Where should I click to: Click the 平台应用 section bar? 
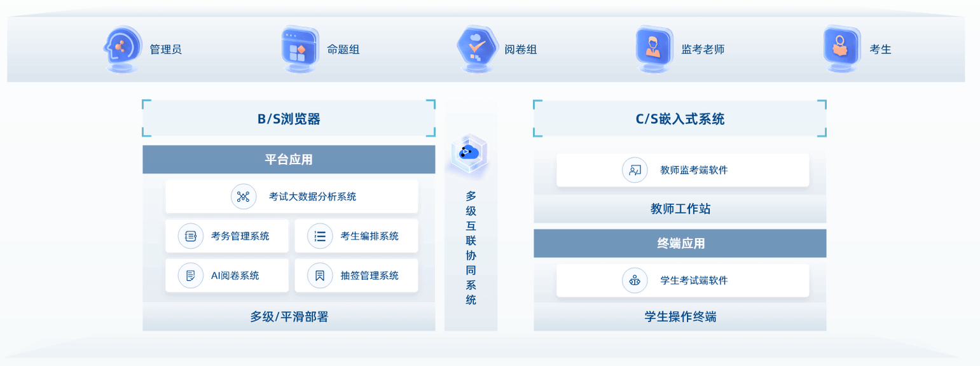[x=289, y=159]
